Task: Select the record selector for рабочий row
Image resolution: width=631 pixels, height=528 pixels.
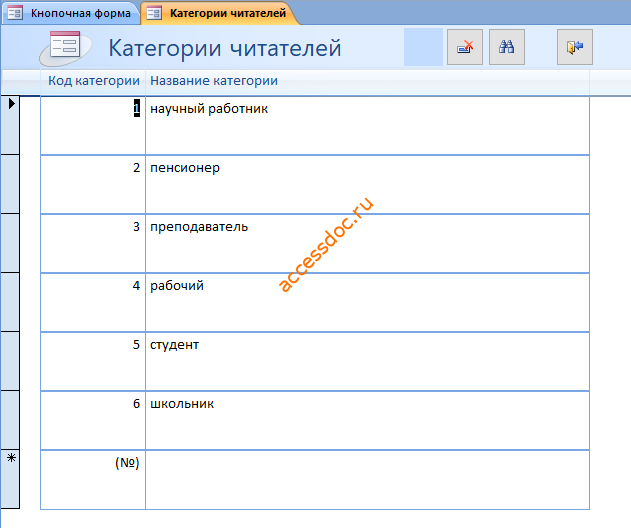Action: coord(10,302)
